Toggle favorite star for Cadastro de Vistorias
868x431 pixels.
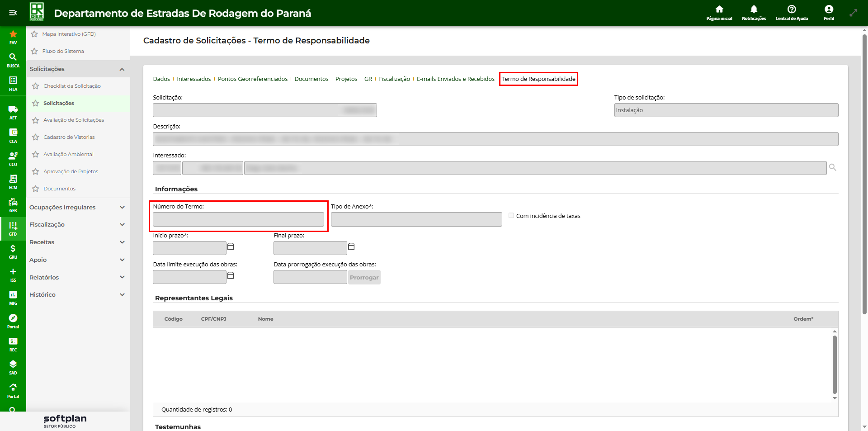click(x=36, y=137)
